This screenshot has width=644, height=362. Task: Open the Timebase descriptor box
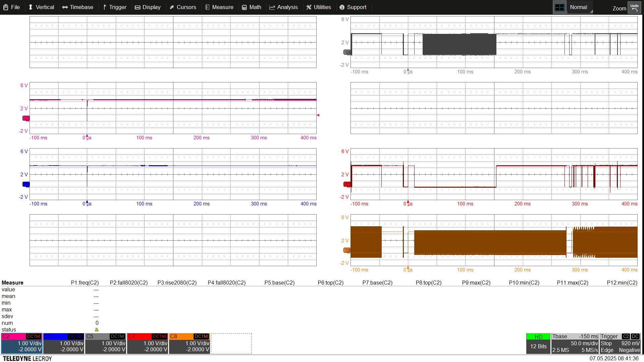(575, 344)
